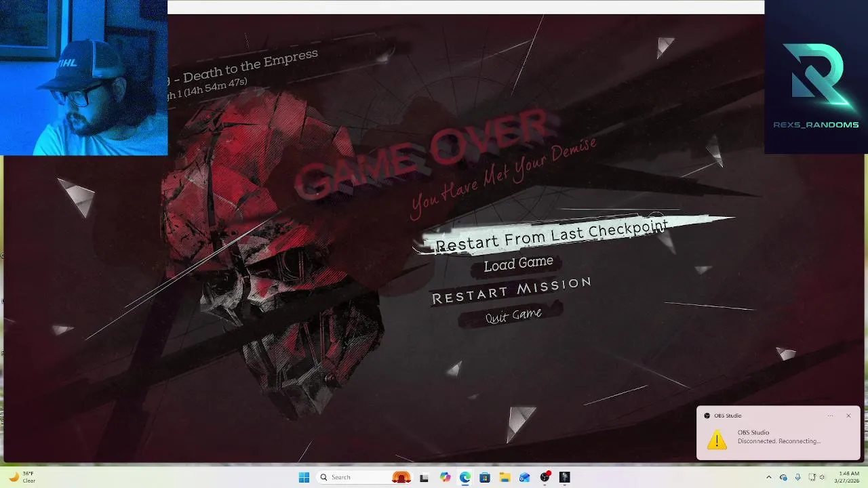Click the REXS_RANDOMS channel logo
The image size is (868, 488).
[816, 85]
